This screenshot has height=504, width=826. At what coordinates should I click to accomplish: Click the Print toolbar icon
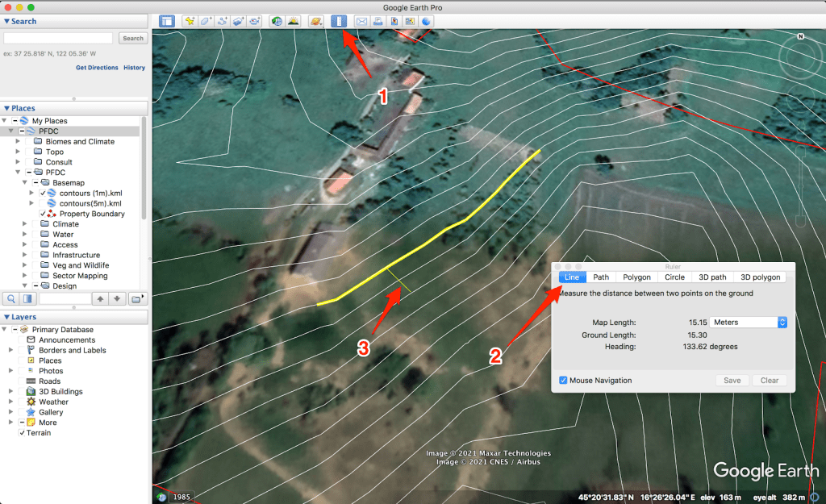[x=378, y=21]
